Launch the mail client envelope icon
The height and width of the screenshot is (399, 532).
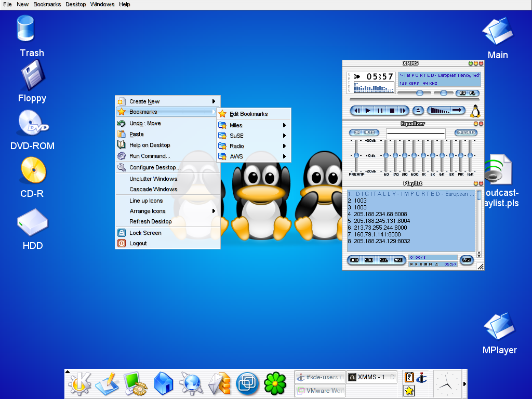(x=220, y=384)
